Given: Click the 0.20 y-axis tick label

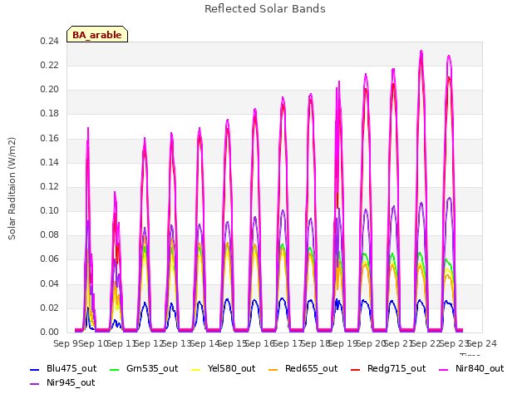Looking at the screenshot, I should 49,90.
